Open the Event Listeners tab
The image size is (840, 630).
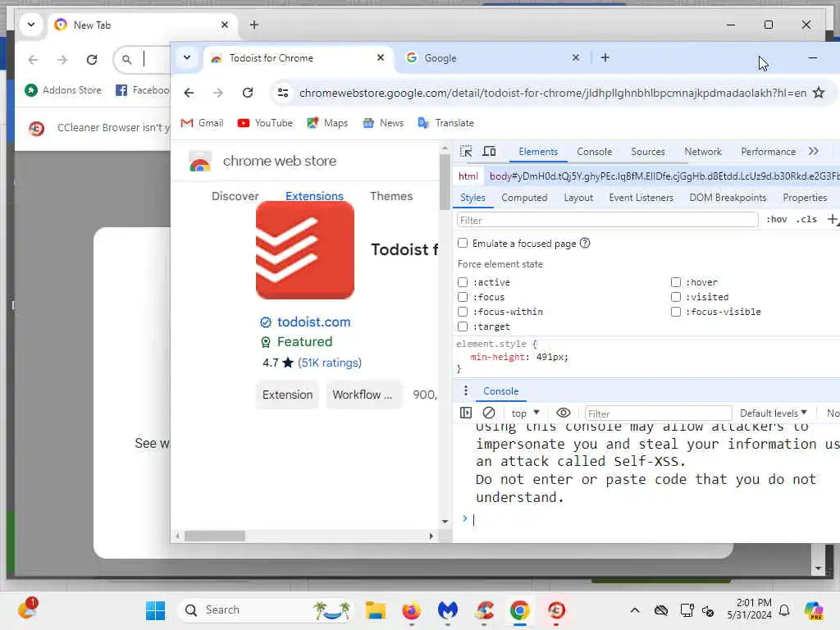[x=641, y=198]
